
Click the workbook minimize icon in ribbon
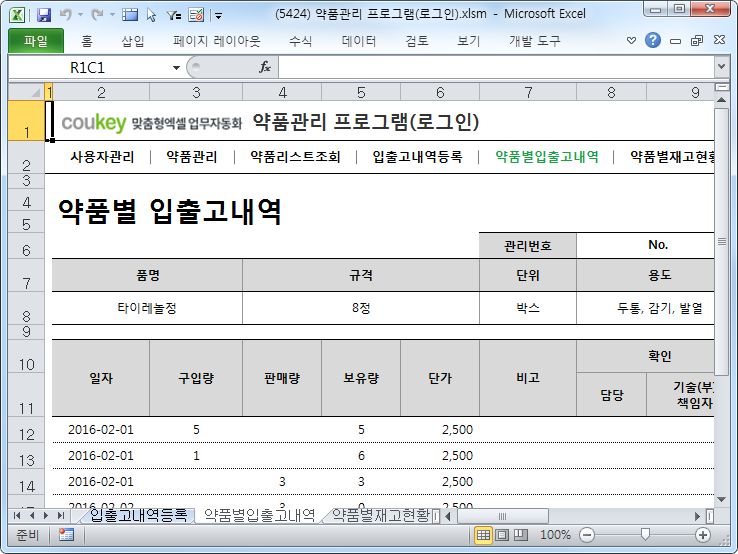pos(675,41)
